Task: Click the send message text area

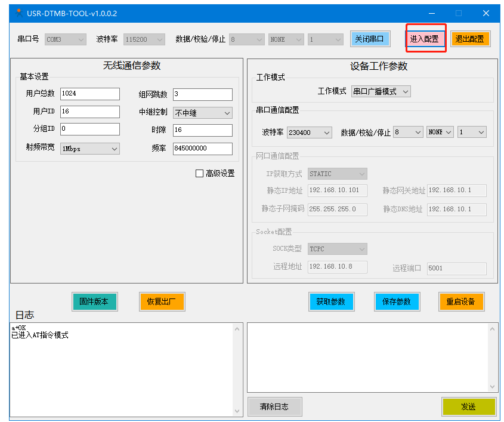Action: (368, 358)
